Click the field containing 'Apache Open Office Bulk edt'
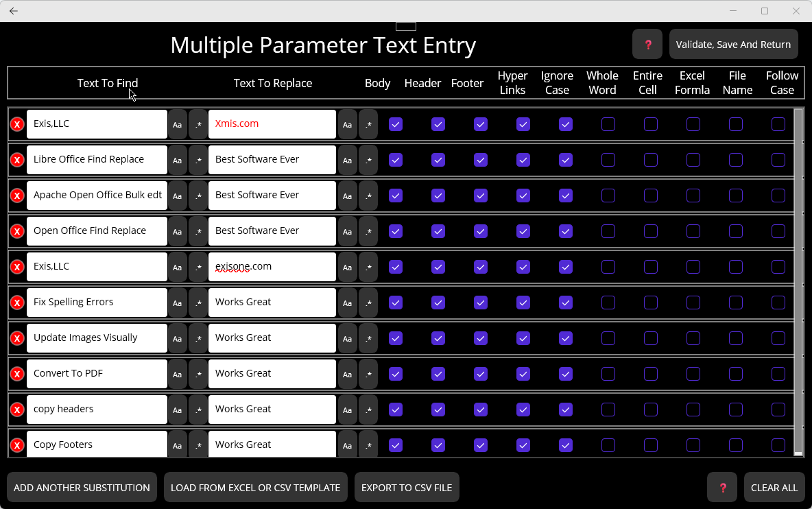Viewport: 812px width, 509px height. (x=96, y=196)
